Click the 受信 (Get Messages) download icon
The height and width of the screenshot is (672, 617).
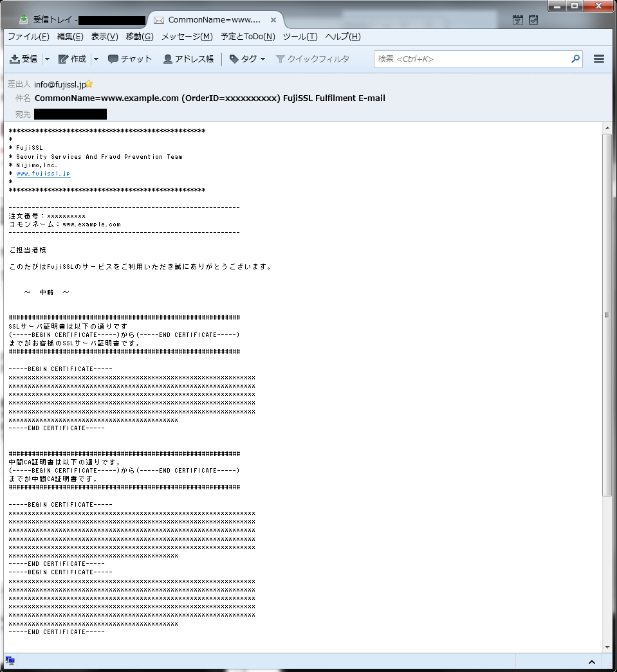(x=15, y=59)
